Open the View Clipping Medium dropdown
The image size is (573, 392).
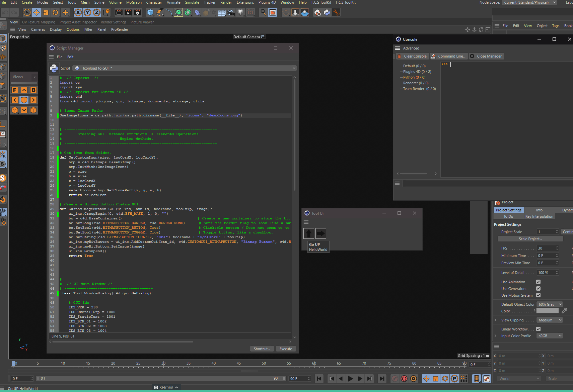tap(550, 320)
